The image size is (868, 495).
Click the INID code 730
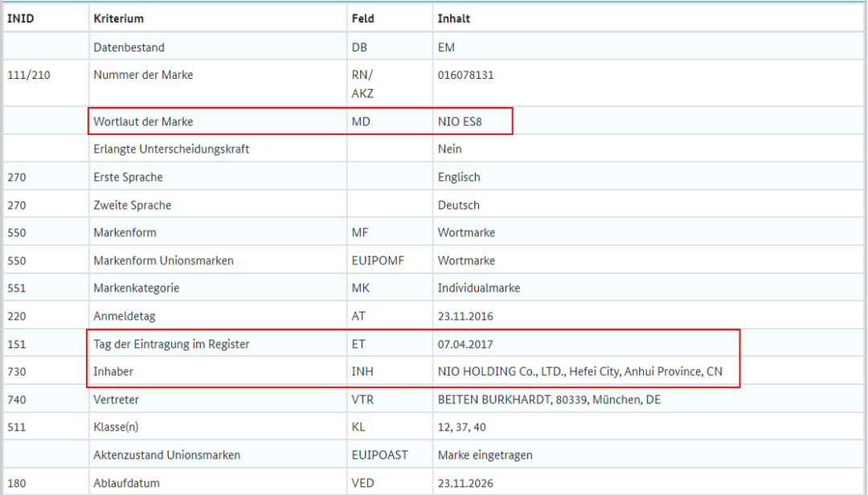17,371
